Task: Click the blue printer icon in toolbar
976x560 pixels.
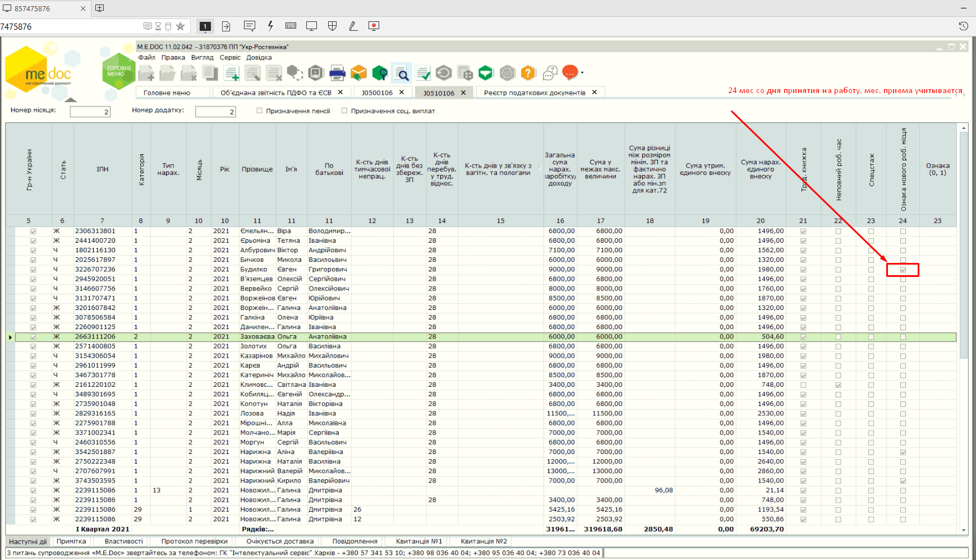Action: coord(337,73)
